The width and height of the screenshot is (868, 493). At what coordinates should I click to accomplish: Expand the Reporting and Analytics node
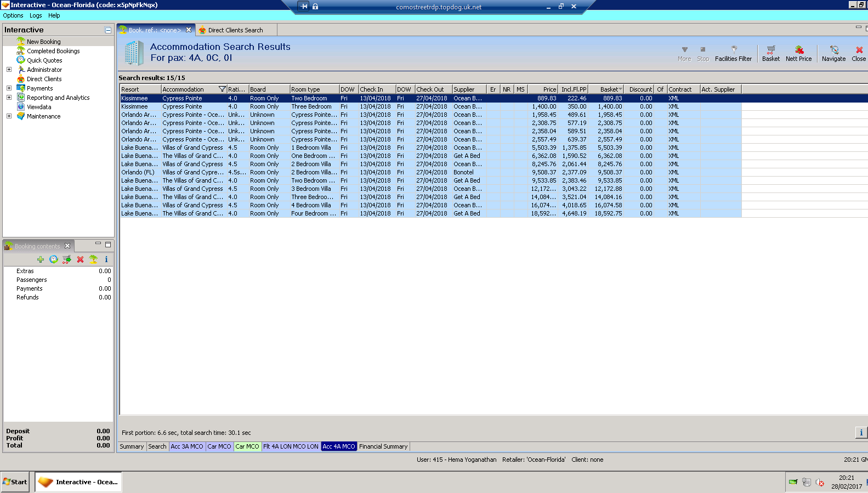click(x=9, y=98)
